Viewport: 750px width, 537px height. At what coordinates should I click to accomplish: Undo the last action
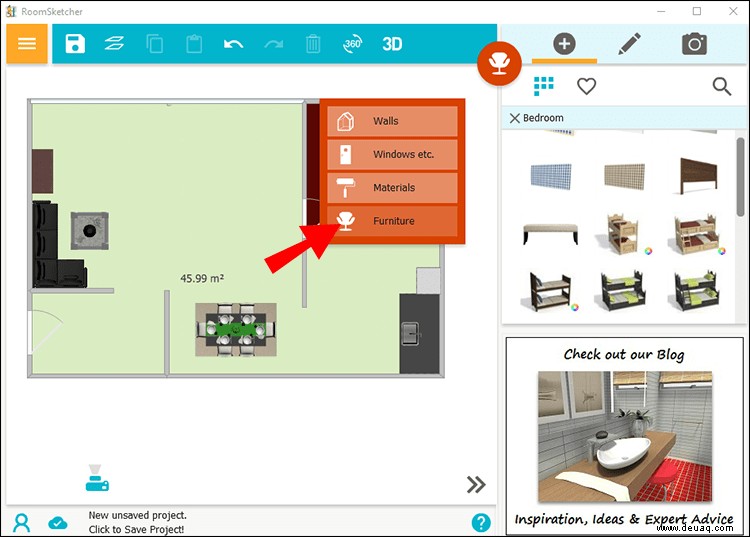[233, 44]
